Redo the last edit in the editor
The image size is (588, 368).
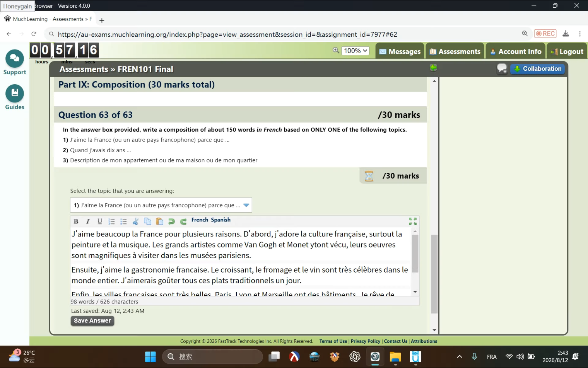183,221
